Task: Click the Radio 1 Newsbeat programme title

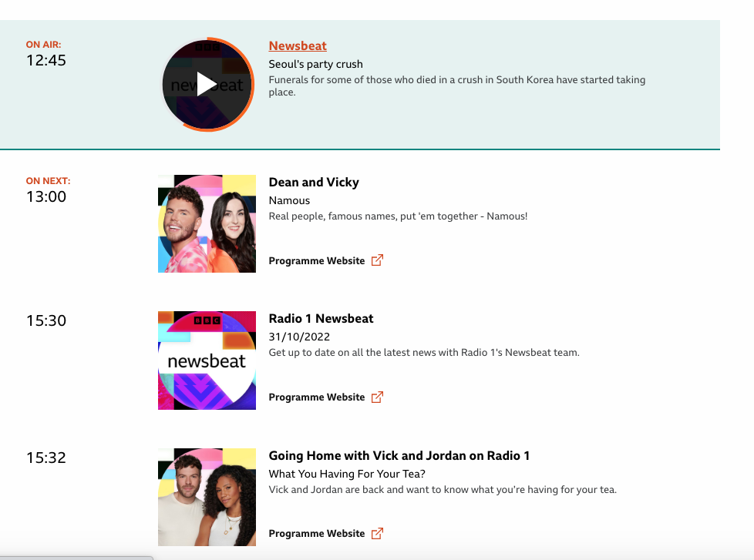Action: (x=321, y=319)
